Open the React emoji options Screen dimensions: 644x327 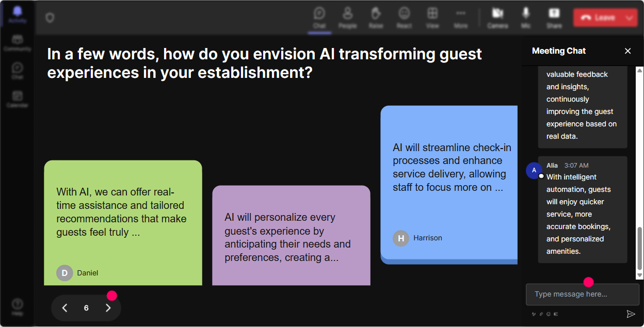click(404, 18)
